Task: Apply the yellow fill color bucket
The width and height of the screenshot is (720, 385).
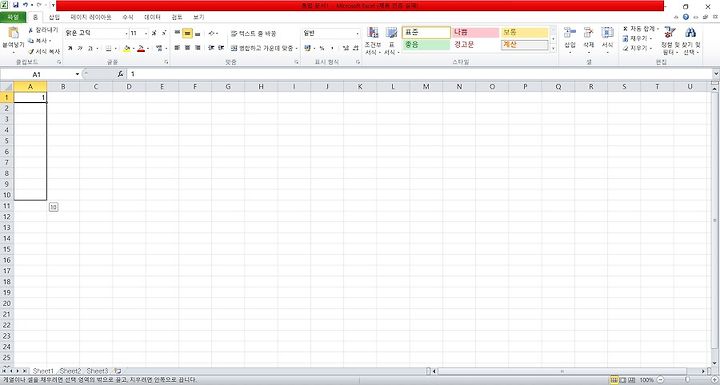Action: [x=127, y=48]
